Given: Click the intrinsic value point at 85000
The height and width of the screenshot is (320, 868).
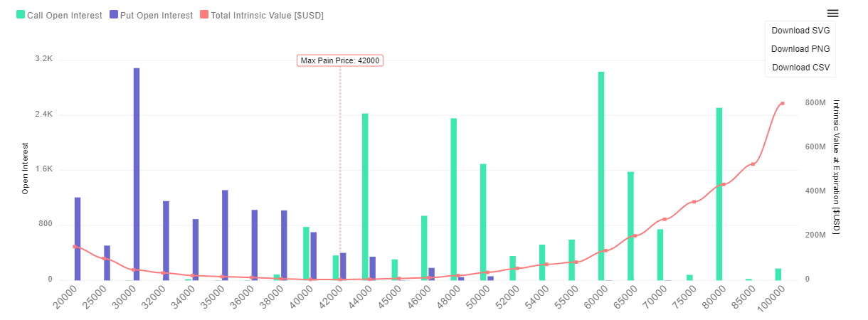Looking at the screenshot, I should tap(753, 164).
